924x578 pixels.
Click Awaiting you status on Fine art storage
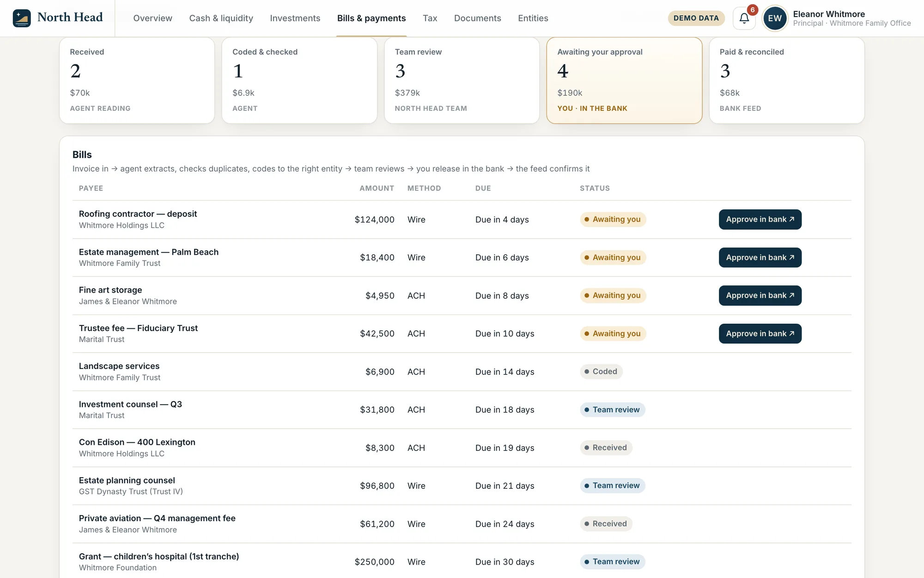(613, 295)
